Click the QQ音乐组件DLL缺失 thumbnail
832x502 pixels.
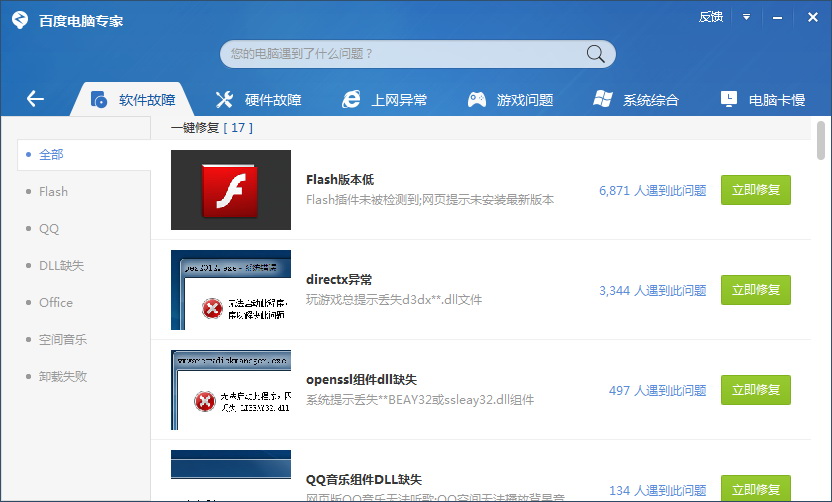[x=231, y=475]
